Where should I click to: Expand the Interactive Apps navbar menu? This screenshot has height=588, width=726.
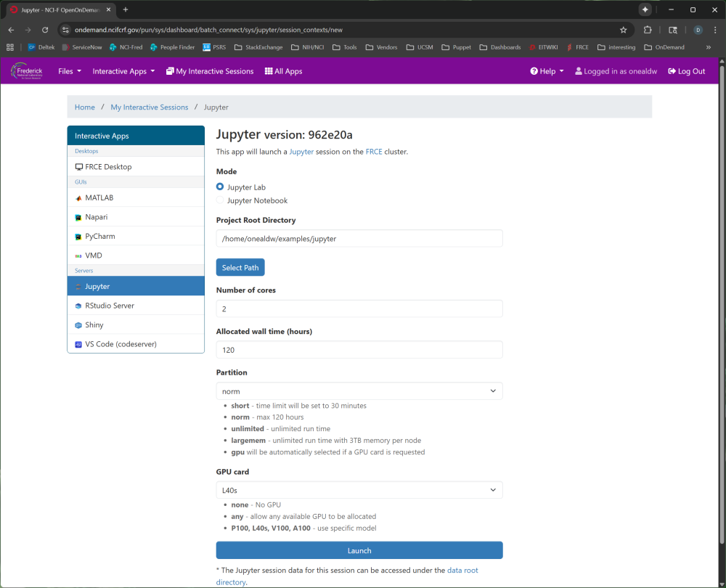click(x=123, y=71)
